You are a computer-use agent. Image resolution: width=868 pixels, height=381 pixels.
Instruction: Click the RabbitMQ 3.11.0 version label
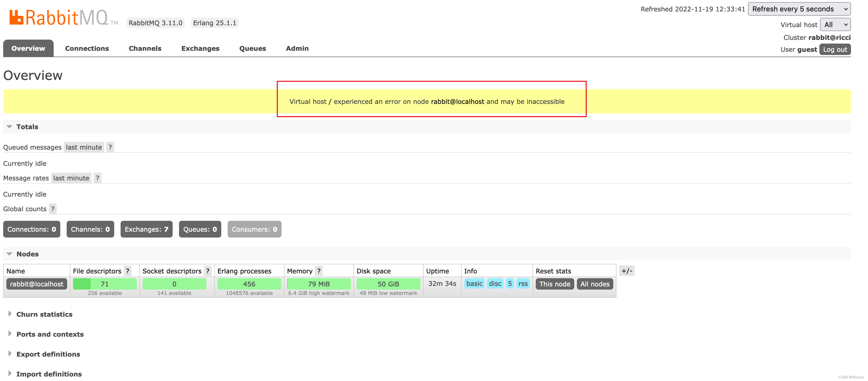pyautogui.click(x=155, y=23)
